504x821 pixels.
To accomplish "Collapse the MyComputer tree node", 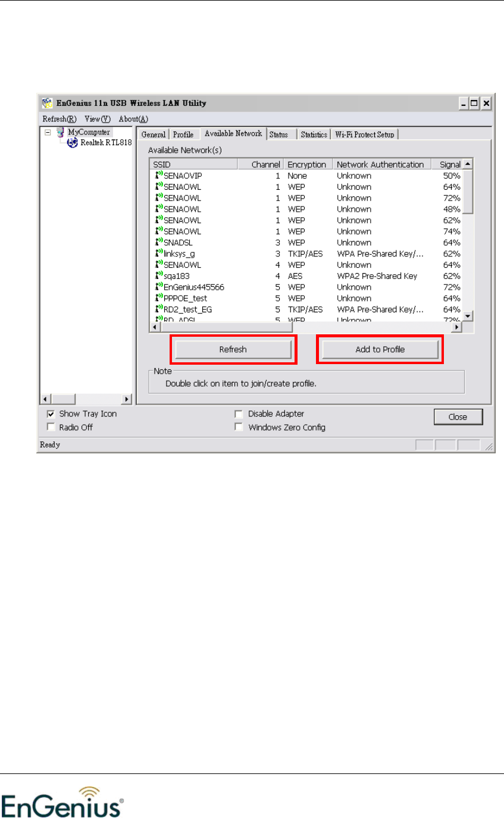I will (47, 133).
